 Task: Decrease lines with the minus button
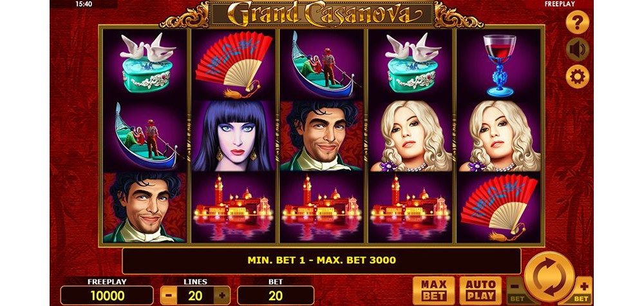coord(168,295)
